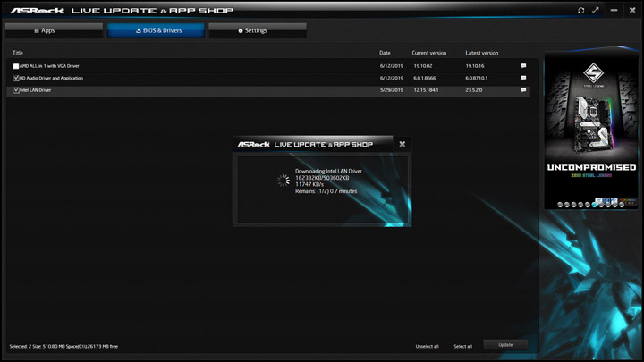
Task: Click the 6/12/2019 date in the AMD row
Action: [392, 66]
